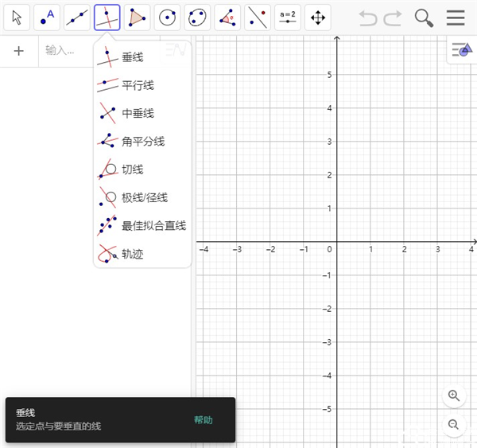The width and height of the screenshot is (477, 448).
Task: Select the Polygon tool
Action: [137, 18]
